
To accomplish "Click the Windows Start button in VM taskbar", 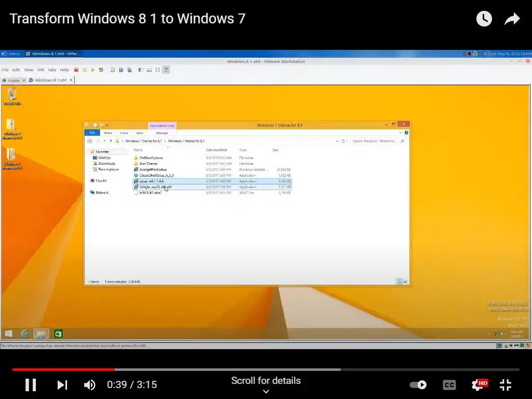I will click(x=9, y=334).
